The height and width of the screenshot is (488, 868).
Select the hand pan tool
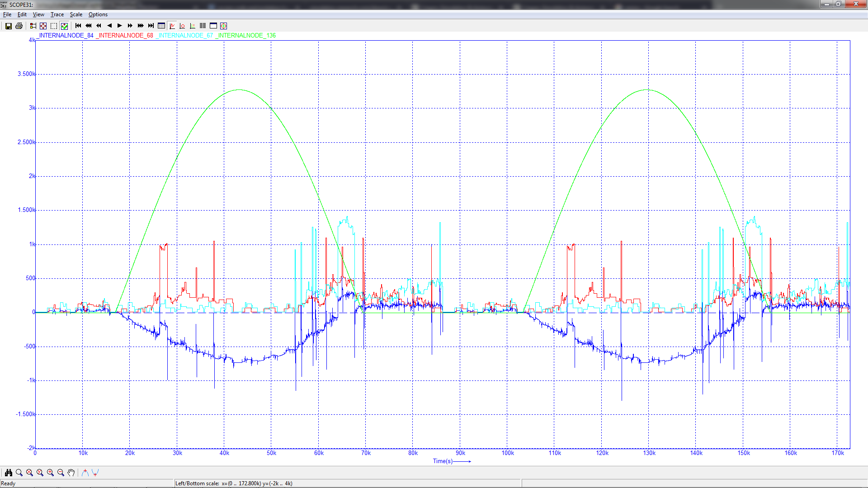coord(71,473)
